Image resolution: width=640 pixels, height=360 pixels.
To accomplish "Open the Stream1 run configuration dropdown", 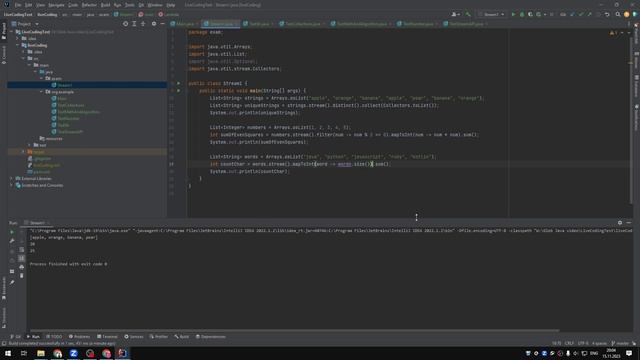I will tap(491, 14).
